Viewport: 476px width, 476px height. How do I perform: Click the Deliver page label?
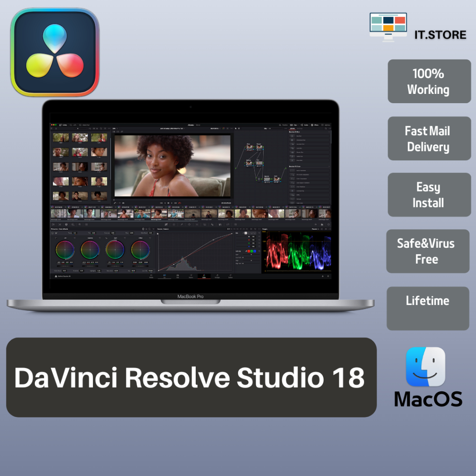coord(231,275)
